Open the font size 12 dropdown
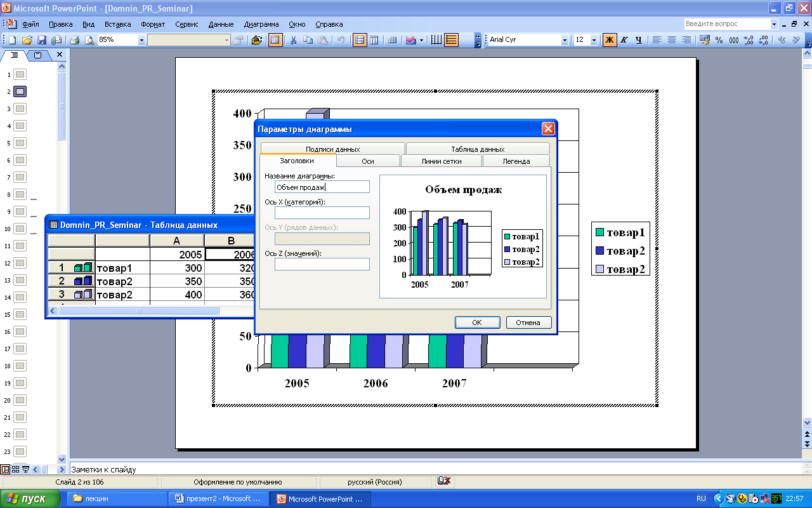The height and width of the screenshot is (508, 812). point(594,40)
